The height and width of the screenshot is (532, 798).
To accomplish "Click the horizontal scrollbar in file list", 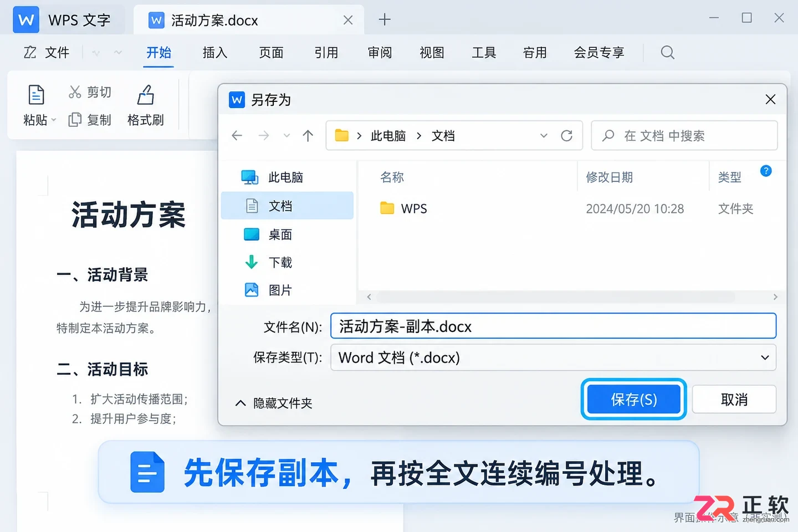I will 555,297.
